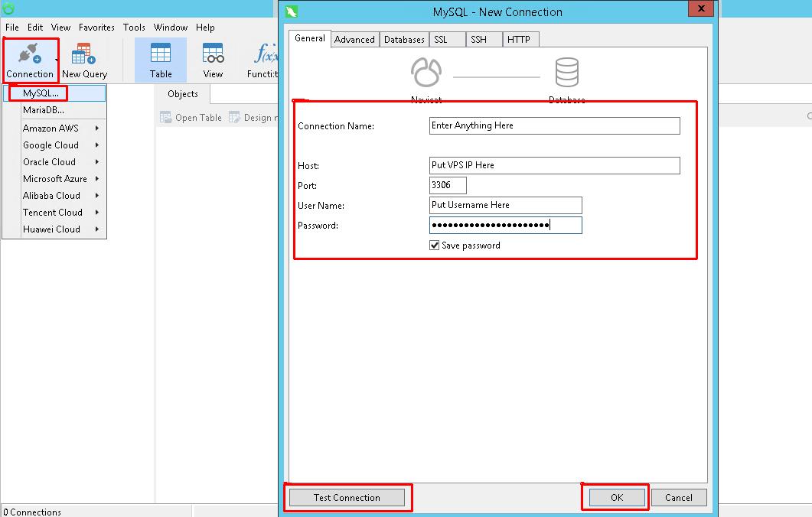812x517 pixels.
Task: Click the OK button
Action: coord(617,498)
